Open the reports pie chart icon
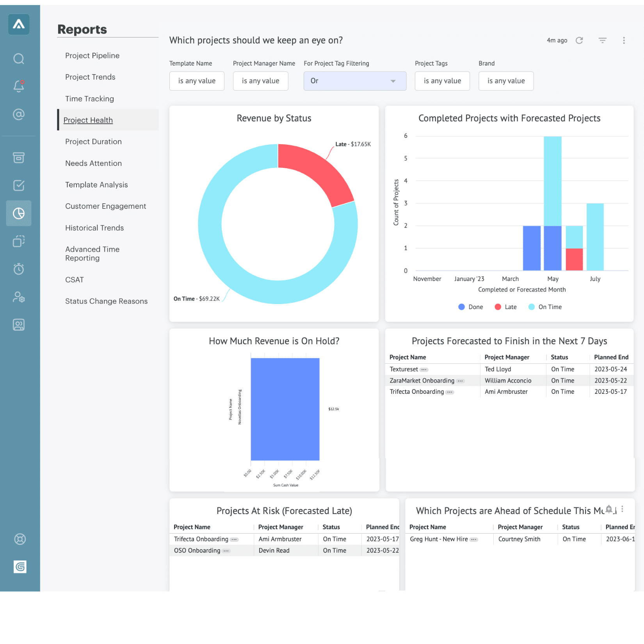 (x=19, y=213)
